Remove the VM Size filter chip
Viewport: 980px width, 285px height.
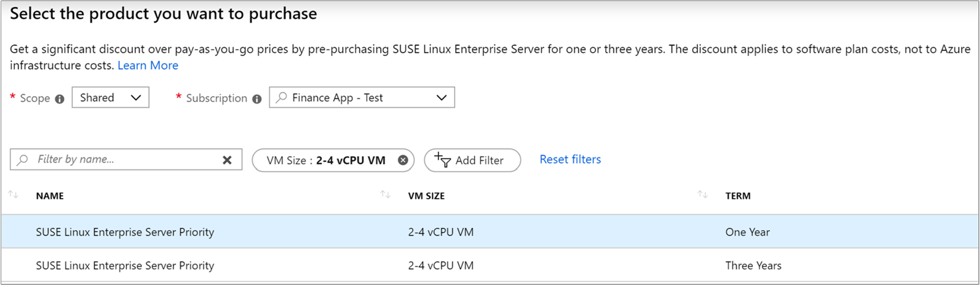pos(403,160)
